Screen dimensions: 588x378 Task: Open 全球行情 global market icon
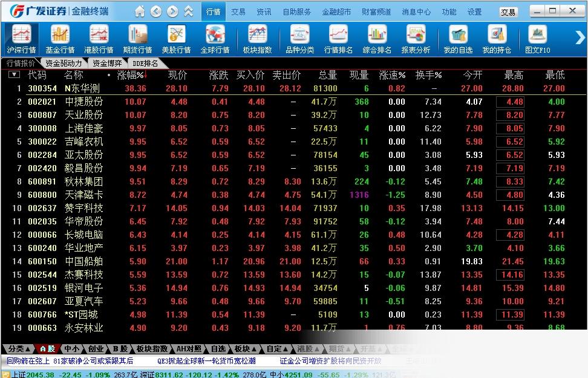[215, 39]
